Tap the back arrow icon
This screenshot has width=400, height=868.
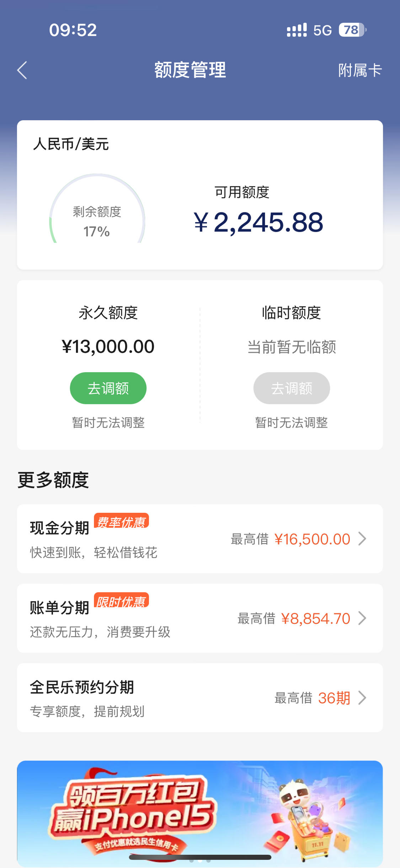(x=22, y=70)
